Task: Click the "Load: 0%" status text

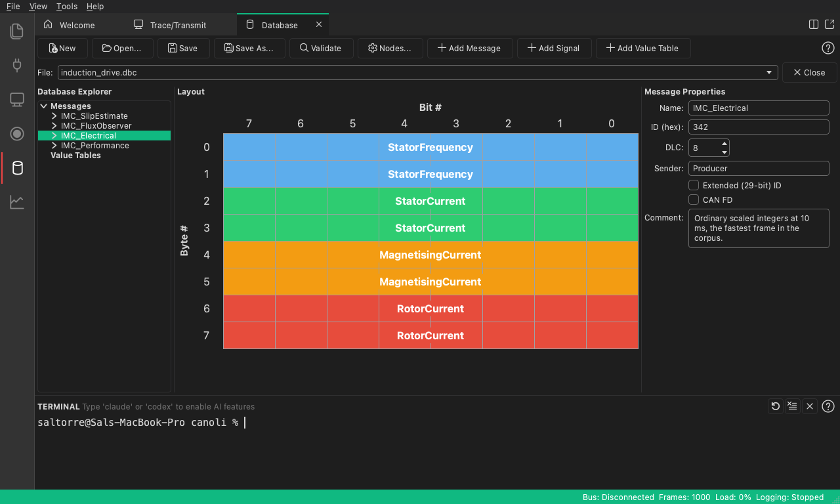Action: pos(733,497)
